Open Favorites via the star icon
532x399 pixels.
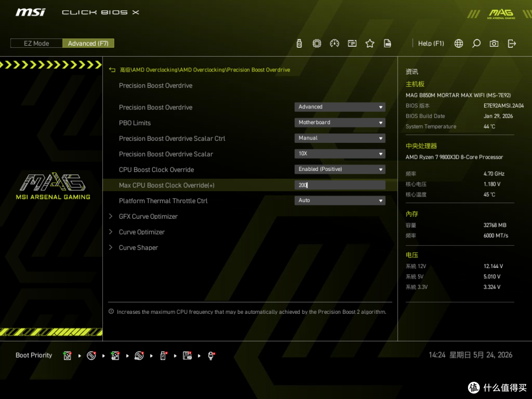(370, 43)
